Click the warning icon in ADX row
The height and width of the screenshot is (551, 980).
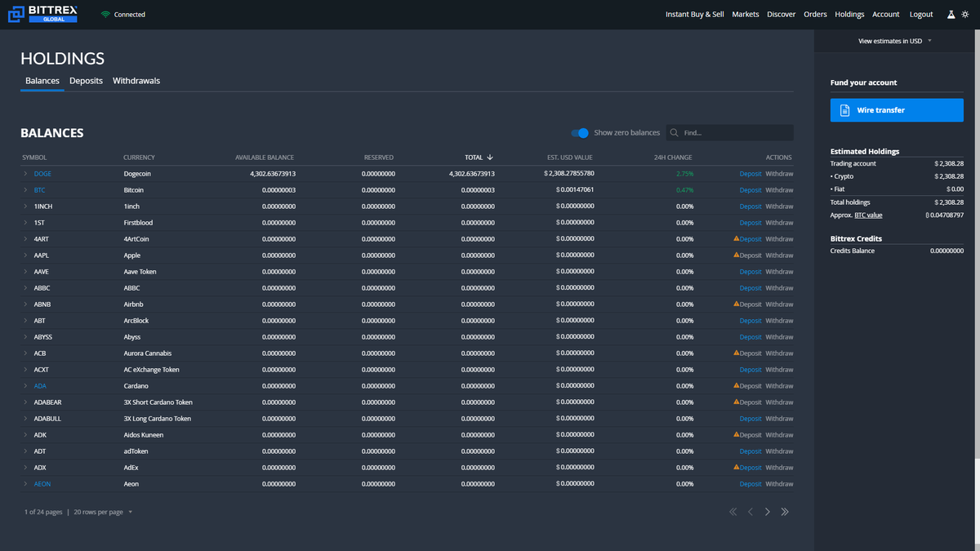pyautogui.click(x=736, y=467)
